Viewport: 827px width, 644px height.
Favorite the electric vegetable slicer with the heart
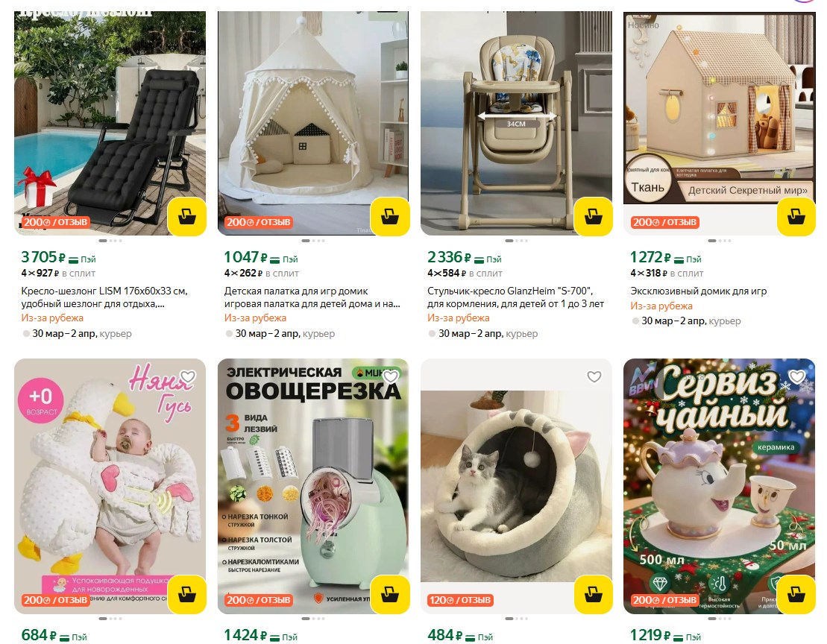point(391,376)
